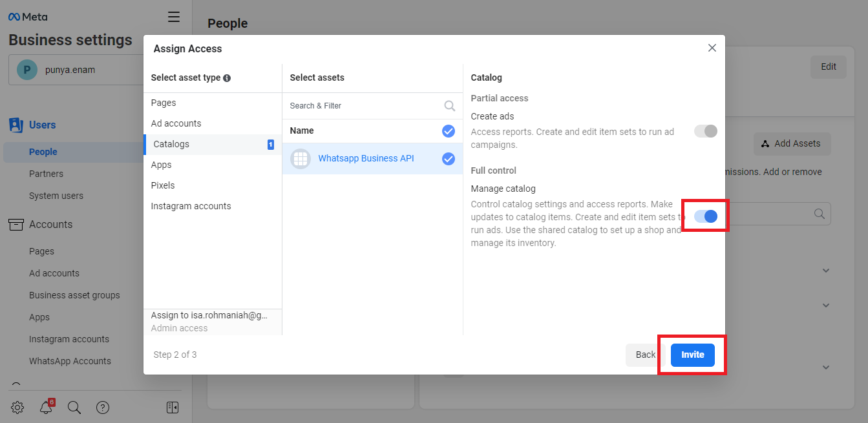Select Instagram accounts in the asset type list

pyautogui.click(x=213, y=207)
